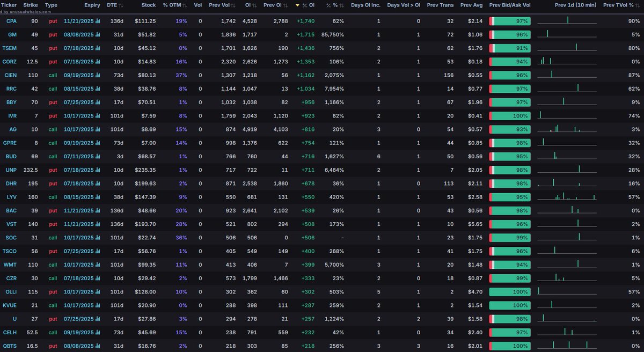Sort by Prev Vol column arrows

coord(234,5)
